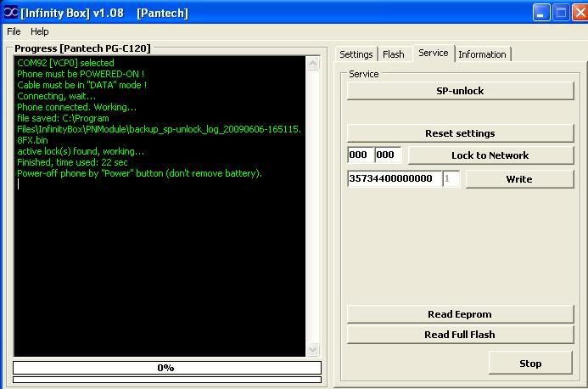This screenshot has width=588, height=389.
Task: Click the IMEI field 35734400000000
Action: coord(395,178)
